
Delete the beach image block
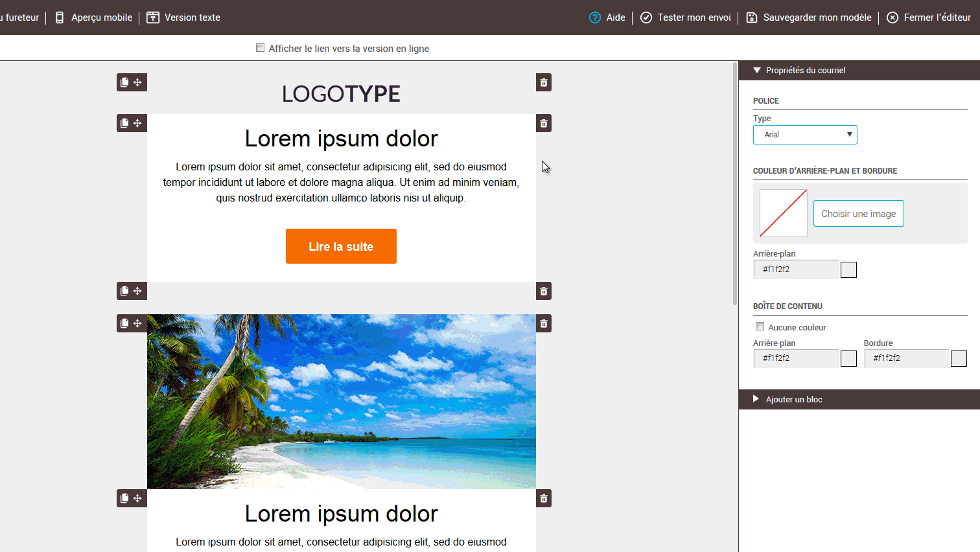(544, 323)
